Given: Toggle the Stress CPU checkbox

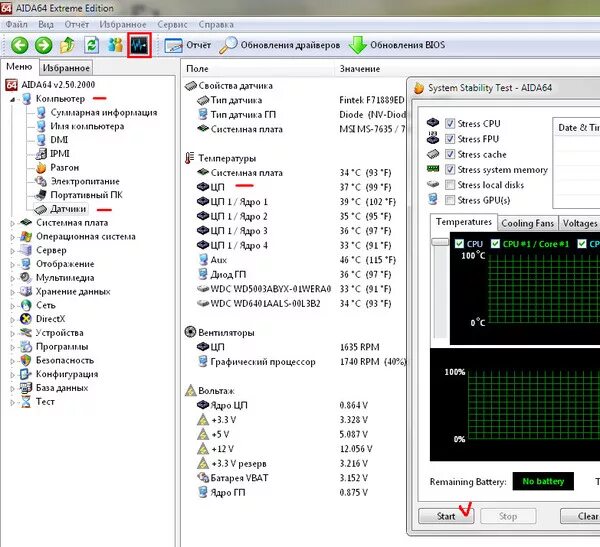Looking at the screenshot, I should 450,124.
